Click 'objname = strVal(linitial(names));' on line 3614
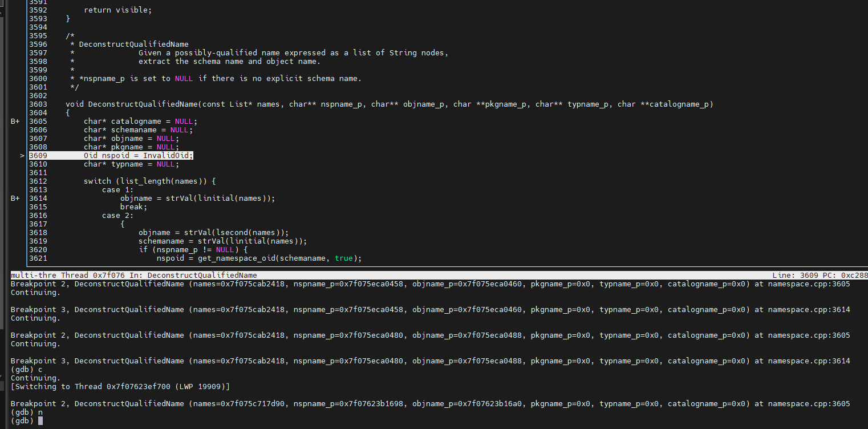 (x=198, y=199)
